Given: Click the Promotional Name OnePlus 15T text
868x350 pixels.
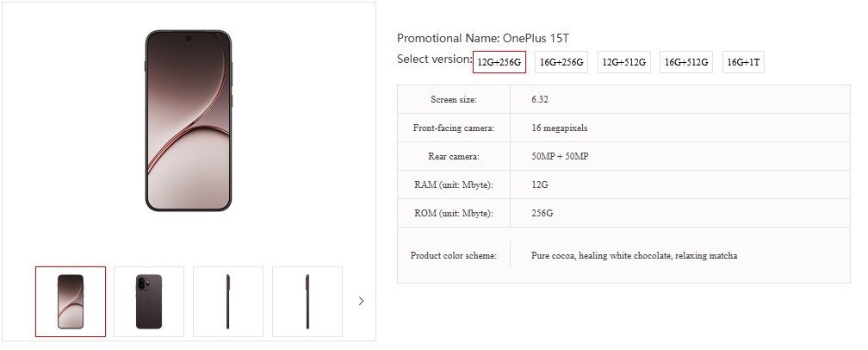Looking at the screenshot, I should coord(482,38).
